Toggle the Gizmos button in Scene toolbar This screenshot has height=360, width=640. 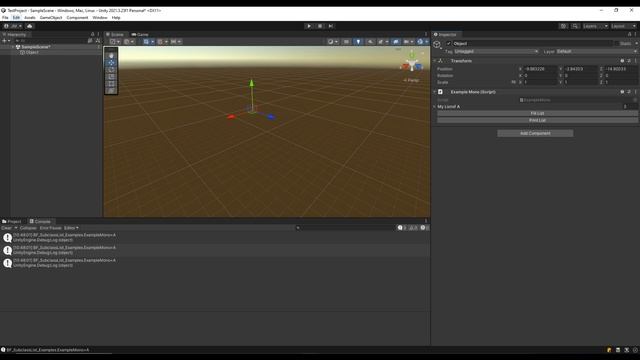click(x=421, y=42)
